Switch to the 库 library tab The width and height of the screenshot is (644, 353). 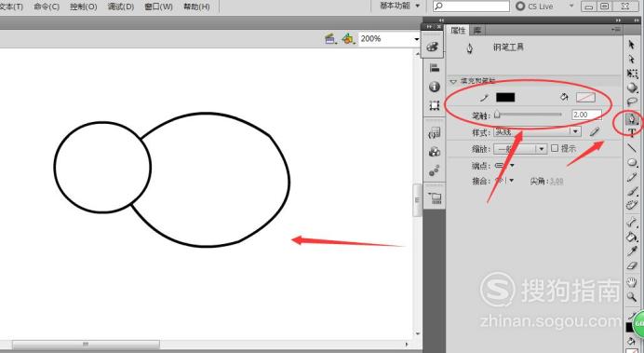click(x=476, y=31)
